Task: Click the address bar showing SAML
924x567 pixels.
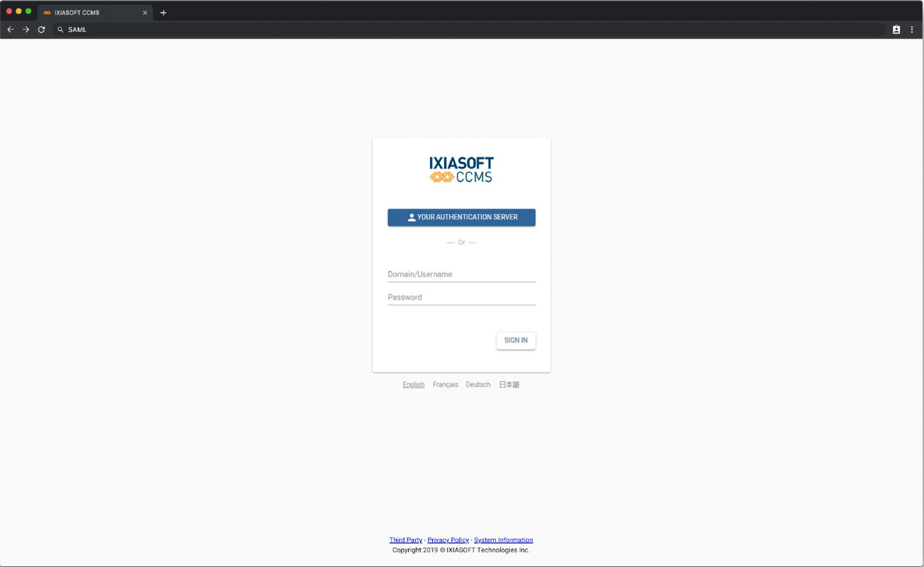Action: [469, 29]
